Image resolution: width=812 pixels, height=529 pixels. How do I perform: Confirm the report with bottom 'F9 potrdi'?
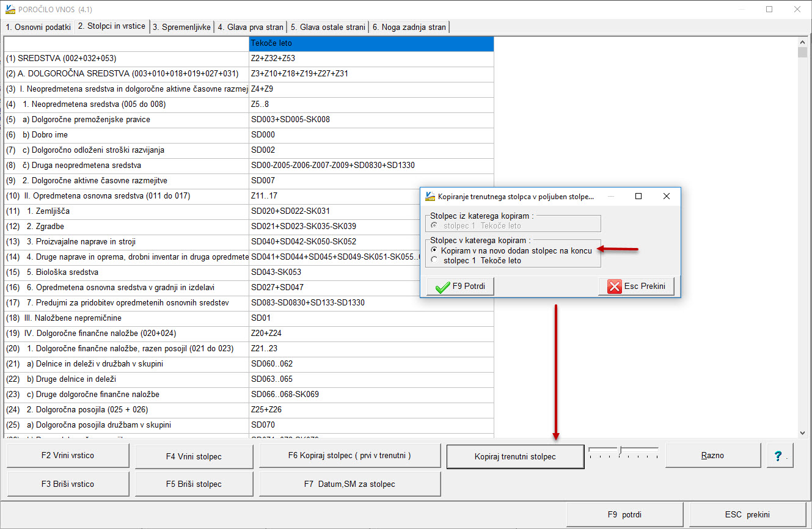[624, 514]
